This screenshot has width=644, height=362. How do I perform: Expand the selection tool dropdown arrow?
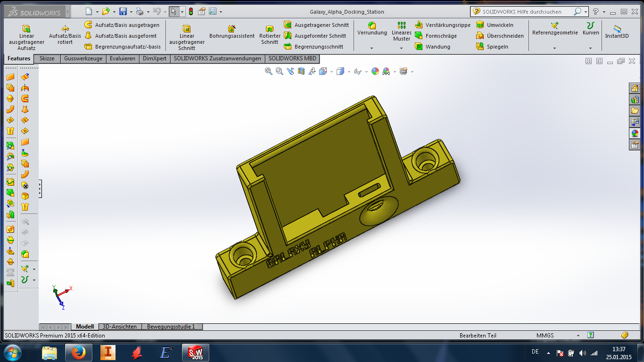(182, 12)
